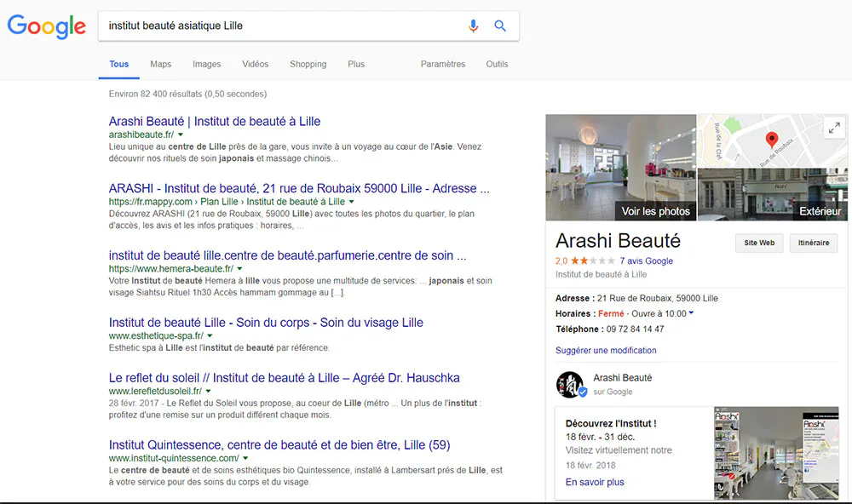Click Suggérer une modification
Image resolution: width=852 pixels, height=504 pixels.
tap(606, 350)
